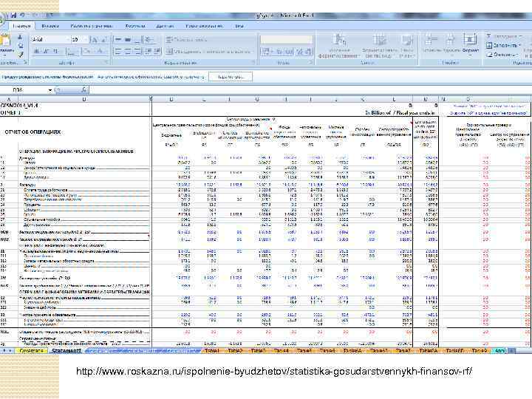
Task: Open the Формулы ribbon tab
Action: click(x=135, y=26)
